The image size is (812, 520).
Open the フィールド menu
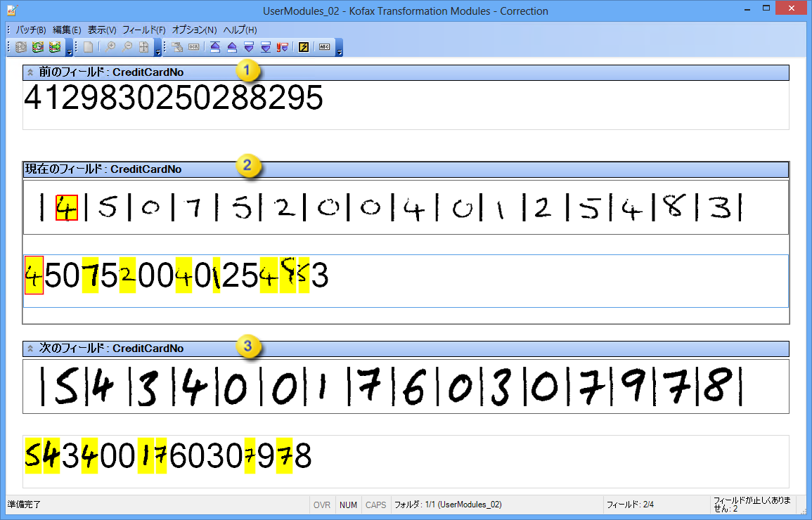click(x=143, y=30)
